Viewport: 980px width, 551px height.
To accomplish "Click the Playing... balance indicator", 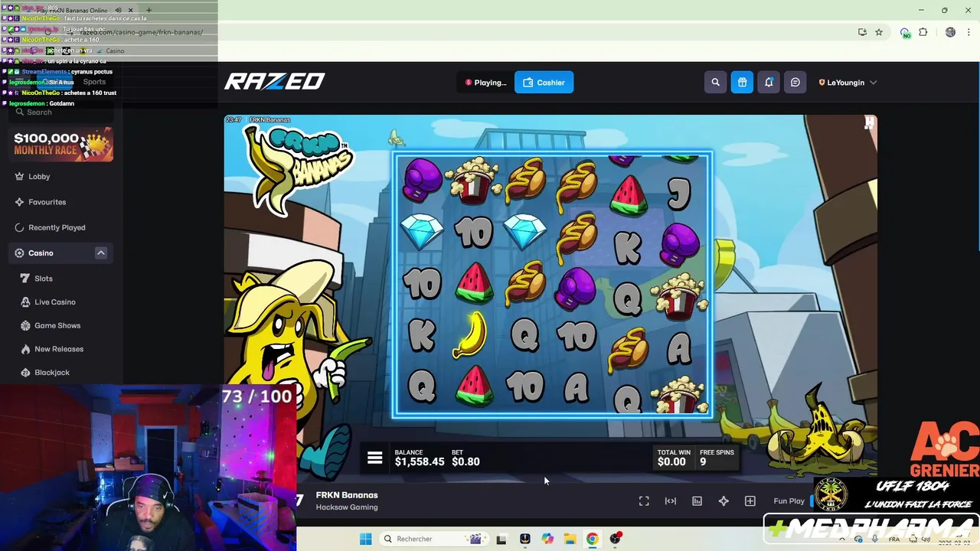I will pos(485,83).
